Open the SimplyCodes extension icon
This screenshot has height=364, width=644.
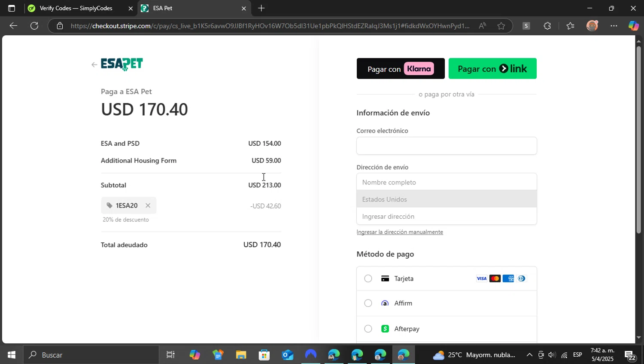(526, 26)
